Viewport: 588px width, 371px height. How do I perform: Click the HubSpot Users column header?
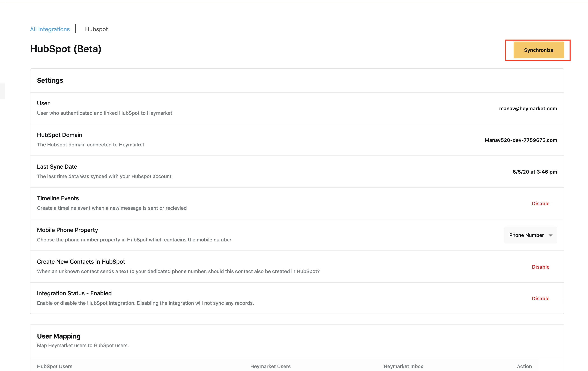[55, 366]
